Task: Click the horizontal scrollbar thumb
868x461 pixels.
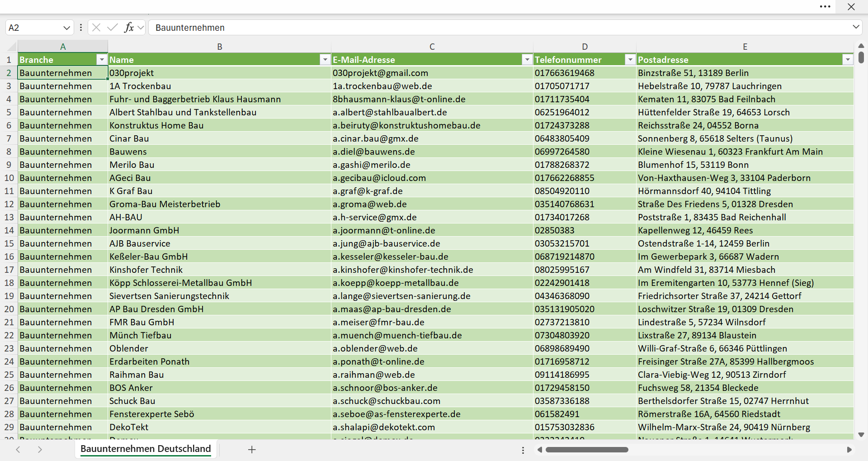Action: pos(587,450)
